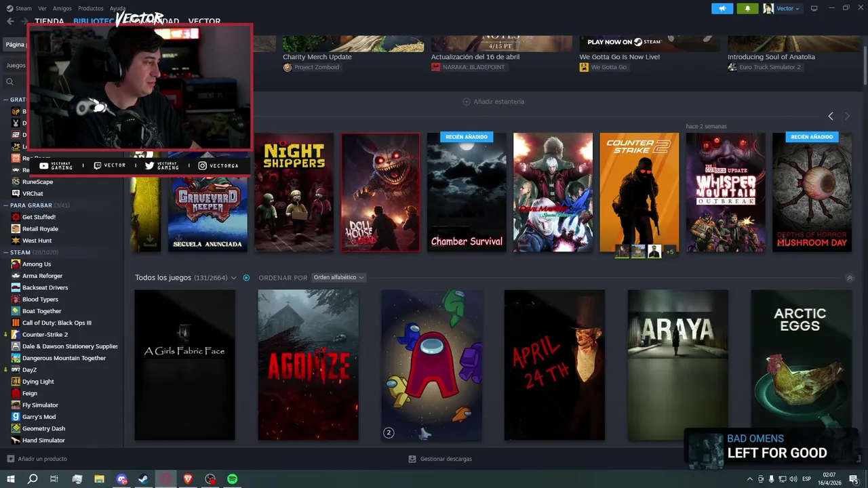Open Steam from the Windows taskbar
The height and width of the screenshot is (488, 868).
pyautogui.click(x=144, y=479)
